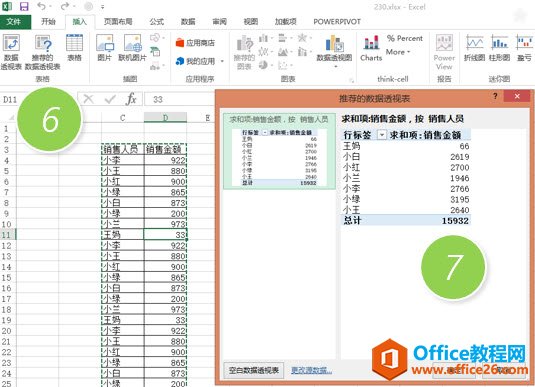Click 小红 2700 row in preview

[x=406, y=167]
